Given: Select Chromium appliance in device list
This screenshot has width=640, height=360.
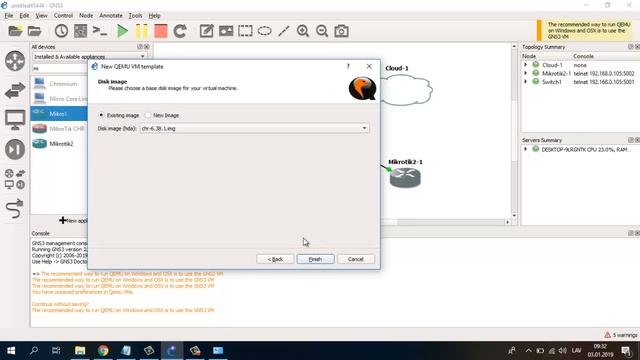Looking at the screenshot, I should [x=59, y=84].
